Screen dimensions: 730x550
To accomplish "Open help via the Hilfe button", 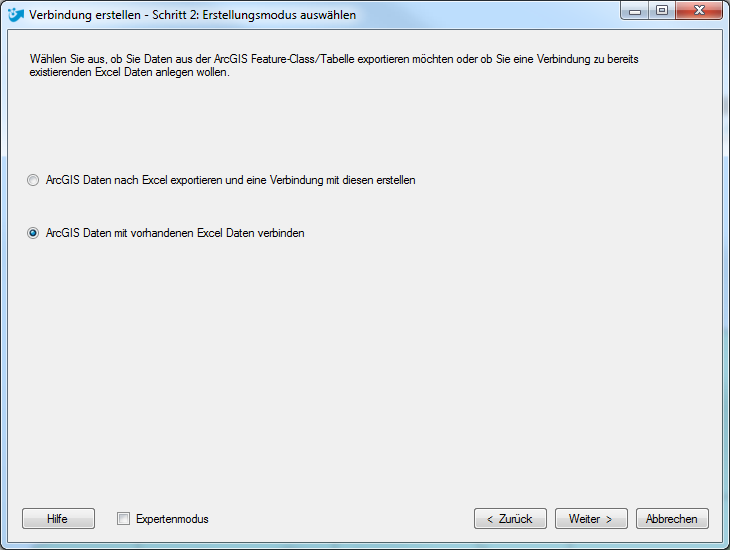I will point(58,518).
